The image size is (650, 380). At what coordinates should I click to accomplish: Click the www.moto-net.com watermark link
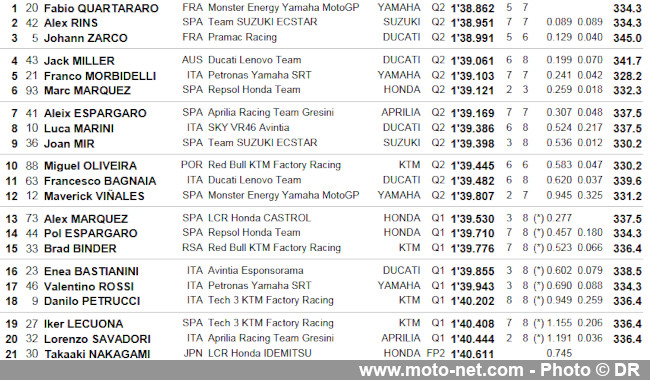pyautogui.click(x=441, y=370)
